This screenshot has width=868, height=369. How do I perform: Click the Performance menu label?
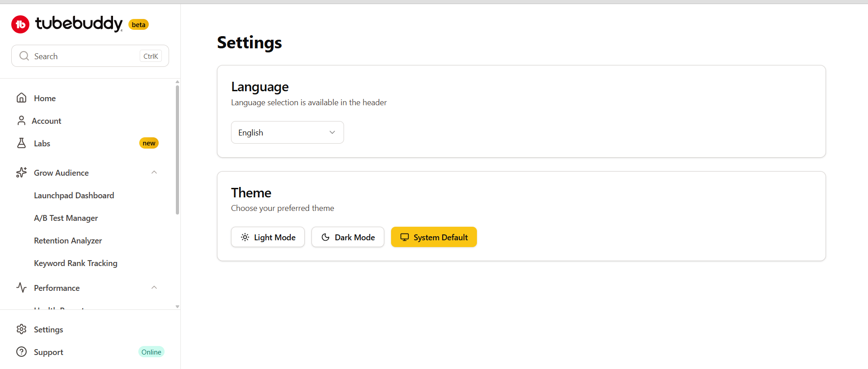click(x=57, y=288)
